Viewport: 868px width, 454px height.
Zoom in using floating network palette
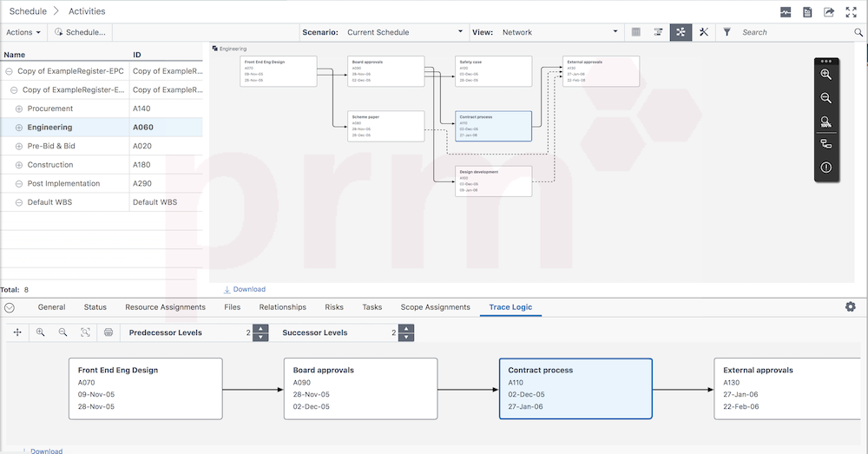pyautogui.click(x=825, y=75)
